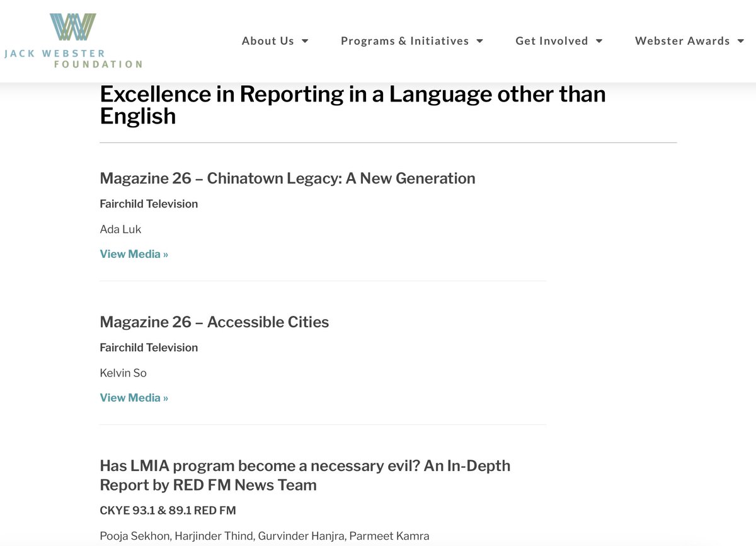Open View Media link for Chinatown Legacy
This screenshot has width=756, height=546.
(134, 254)
